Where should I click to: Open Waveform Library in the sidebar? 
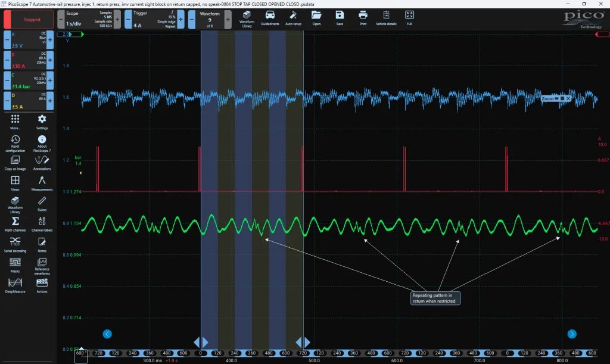click(15, 205)
